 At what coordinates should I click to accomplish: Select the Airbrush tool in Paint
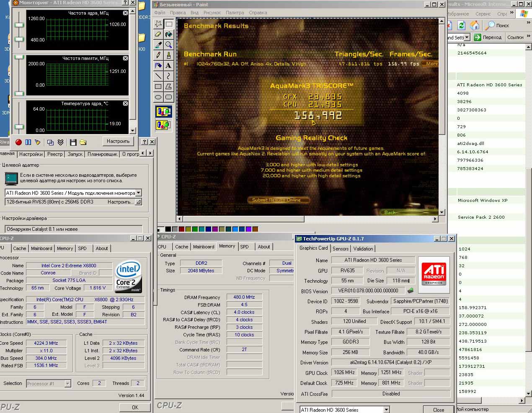point(158,66)
